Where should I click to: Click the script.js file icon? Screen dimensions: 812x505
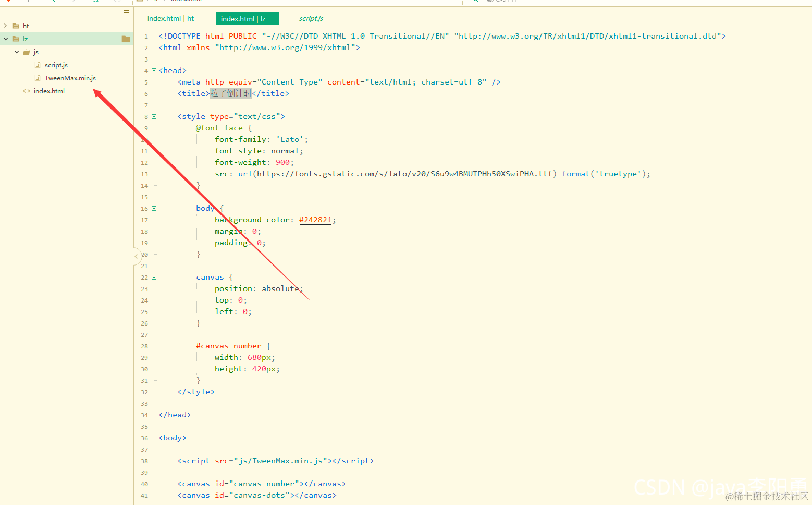coord(38,65)
